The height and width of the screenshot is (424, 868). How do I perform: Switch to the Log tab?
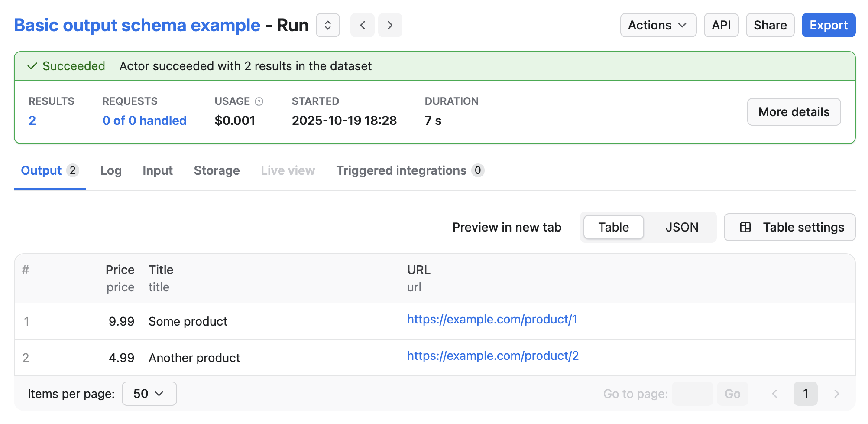coord(110,170)
